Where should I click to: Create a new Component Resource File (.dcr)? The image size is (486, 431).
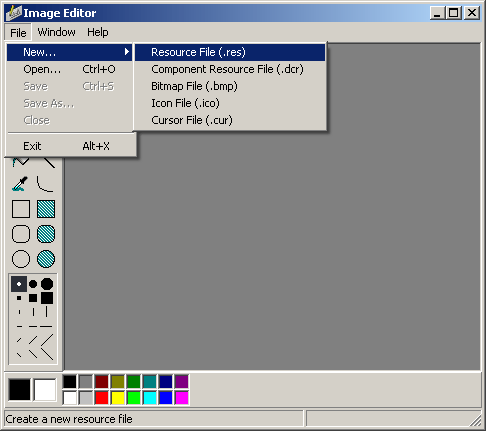click(x=230, y=69)
